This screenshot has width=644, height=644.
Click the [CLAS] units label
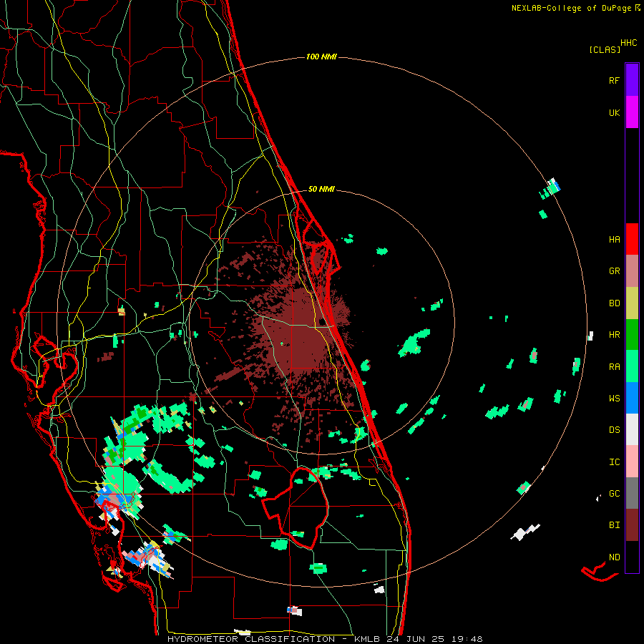[605, 49]
